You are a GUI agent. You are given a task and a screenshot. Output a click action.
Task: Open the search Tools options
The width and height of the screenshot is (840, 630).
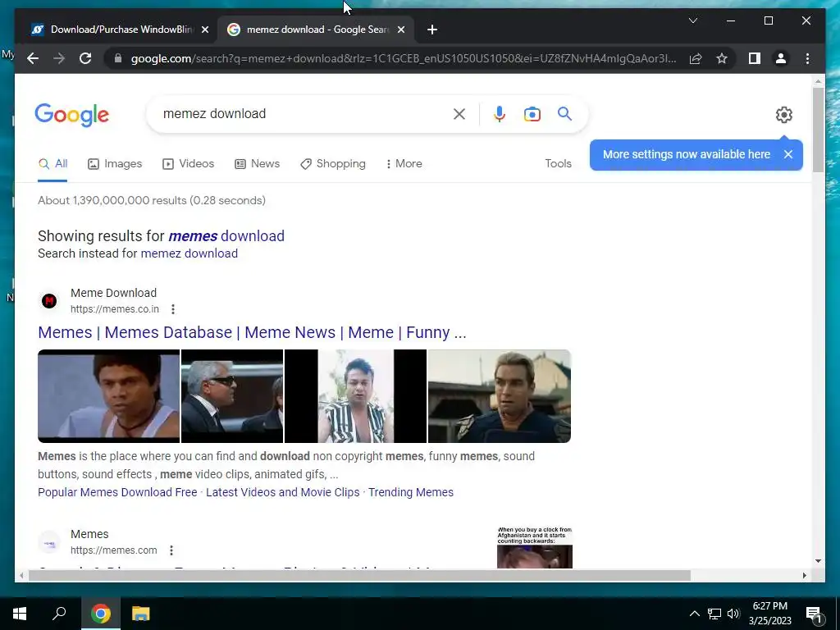(558, 164)
